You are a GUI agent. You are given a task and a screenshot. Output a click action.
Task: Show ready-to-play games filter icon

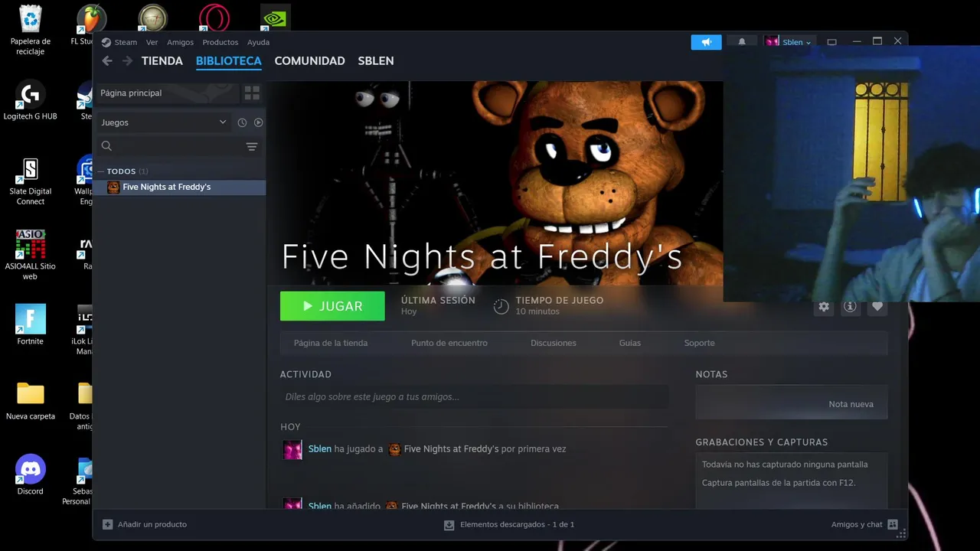tap(258, 122)
